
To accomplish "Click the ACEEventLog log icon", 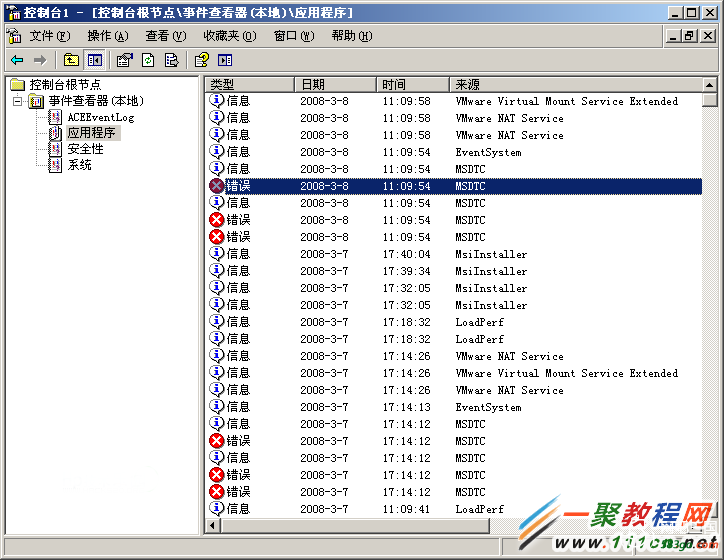I will point(55,117).
